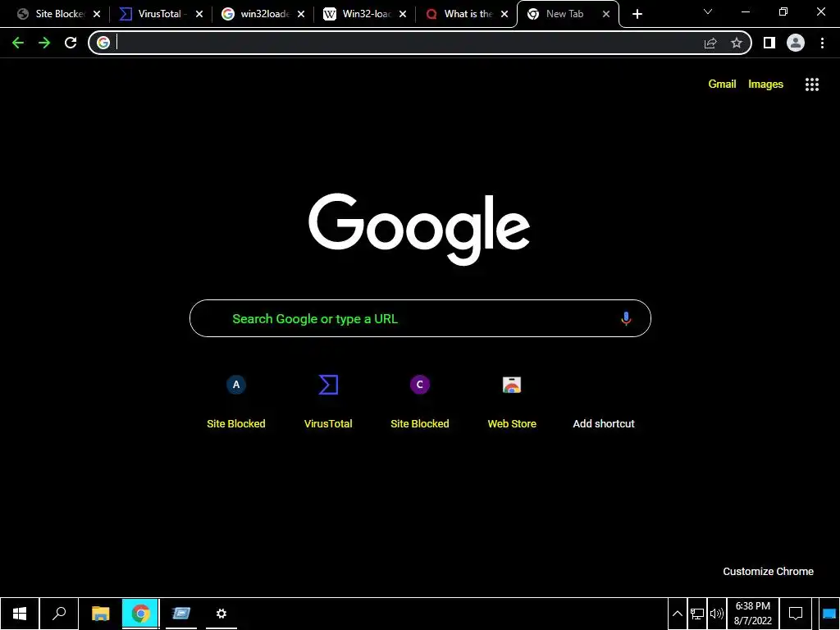Click Customize Chrome
This screenshot has height=630, width=840.
(x=768, y=572)
